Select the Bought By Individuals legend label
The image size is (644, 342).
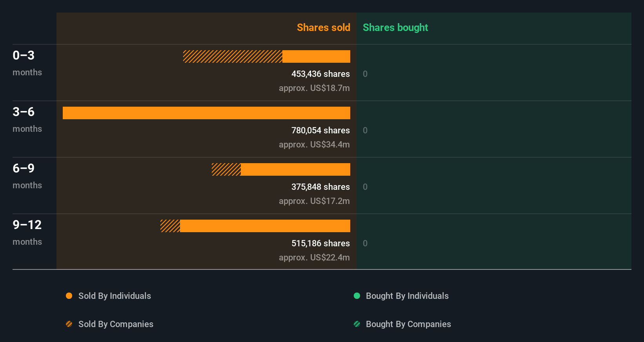pyautogui.click(x=407, y=296)
